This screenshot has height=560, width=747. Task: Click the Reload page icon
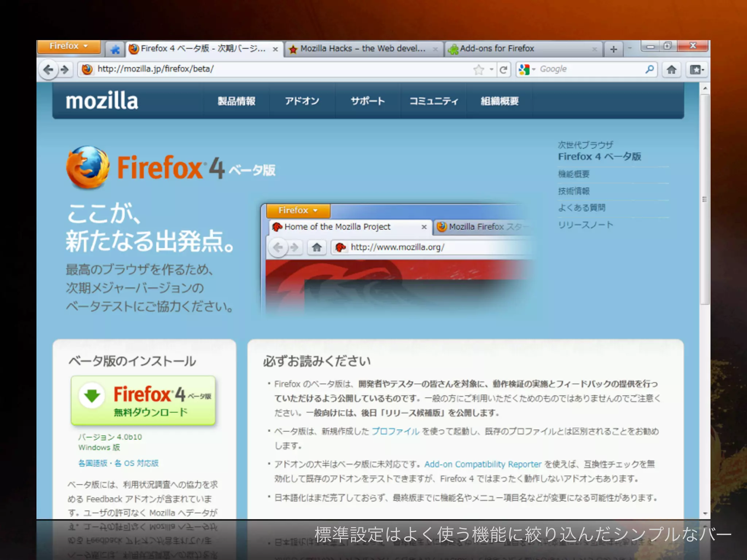click(503, 69)
